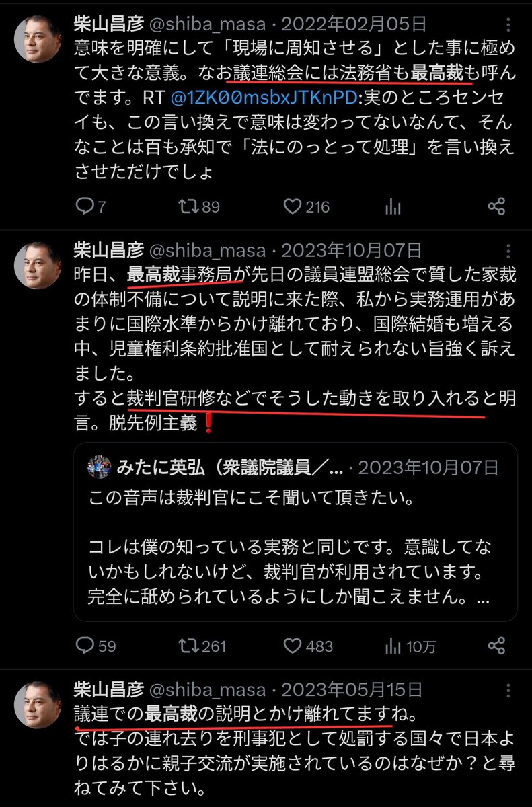Image resolution: width=532 pixels, height=807 pixels.
Task: Open 柴山昌彦 profile from first tweet name
Action: tap(108, 24)
